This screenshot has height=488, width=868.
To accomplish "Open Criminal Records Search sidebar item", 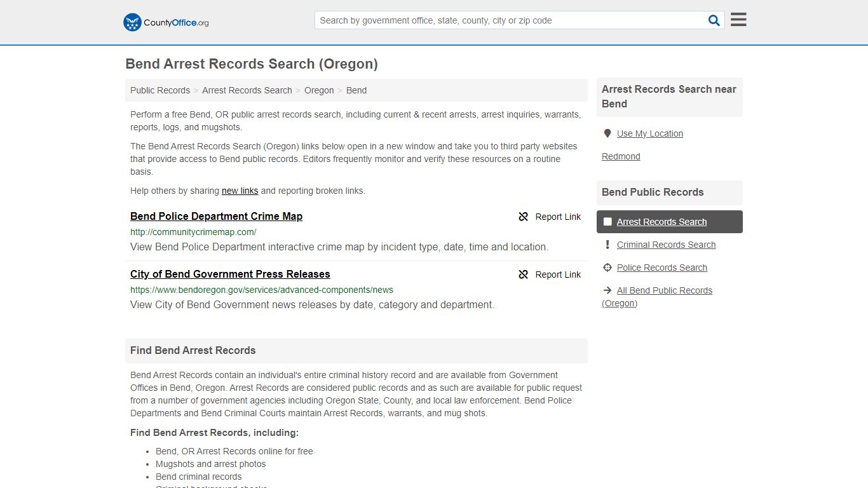I will pyautogui.click(x=666, y=245).
